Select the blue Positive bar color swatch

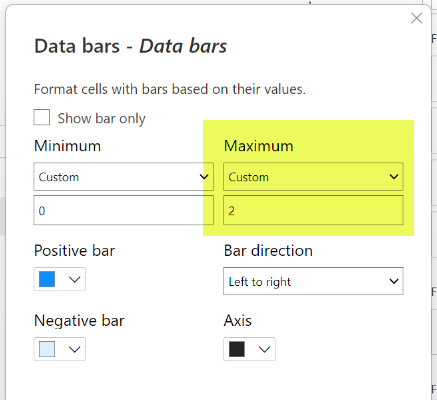pyautogui.click(x=47, y=279)
